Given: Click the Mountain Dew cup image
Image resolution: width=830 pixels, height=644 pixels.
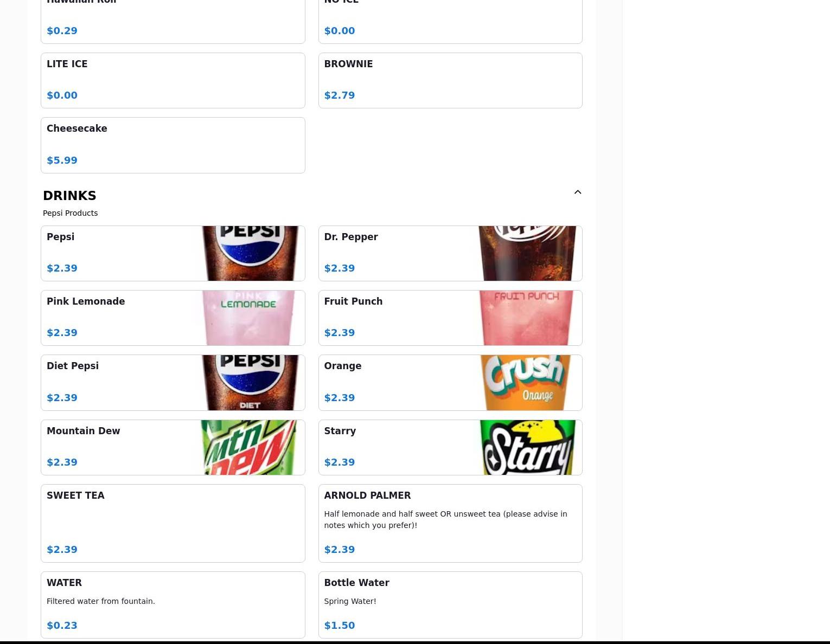Looking at the screenshot, I should click(250, 447).
